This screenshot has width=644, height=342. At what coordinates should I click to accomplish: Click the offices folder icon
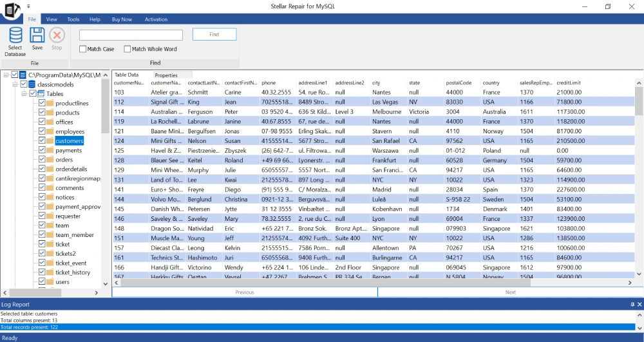[50, 122]
